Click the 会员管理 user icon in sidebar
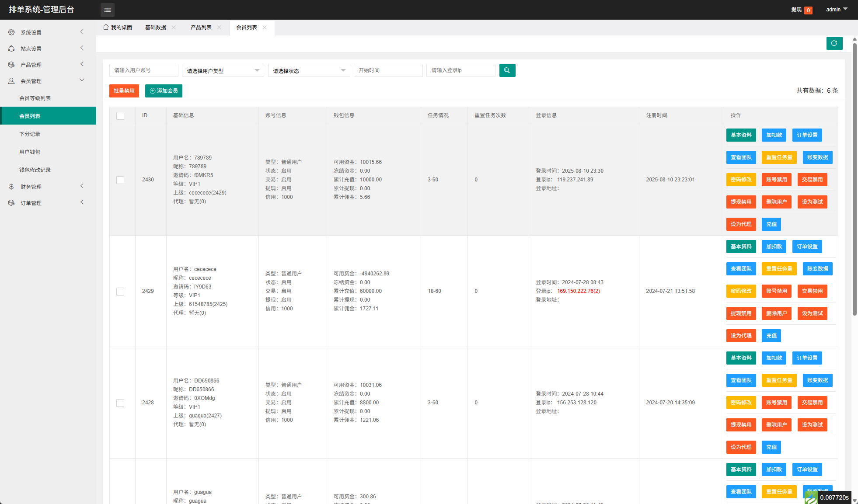 point(11,81)
